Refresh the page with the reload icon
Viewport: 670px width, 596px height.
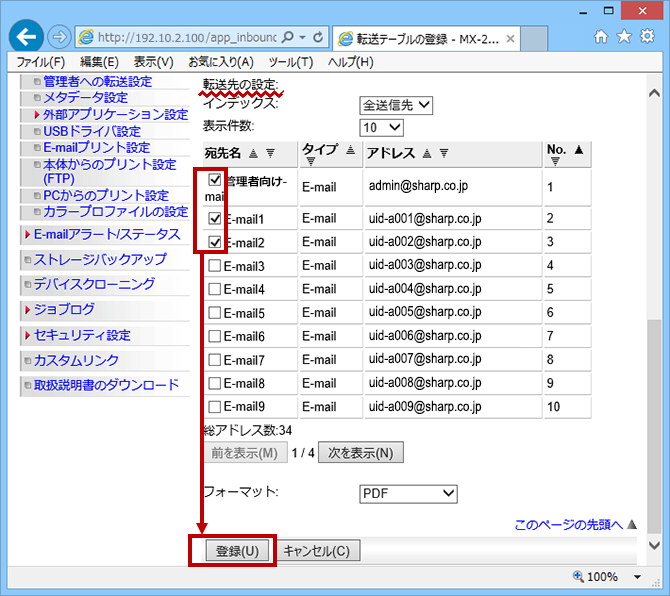319,37
